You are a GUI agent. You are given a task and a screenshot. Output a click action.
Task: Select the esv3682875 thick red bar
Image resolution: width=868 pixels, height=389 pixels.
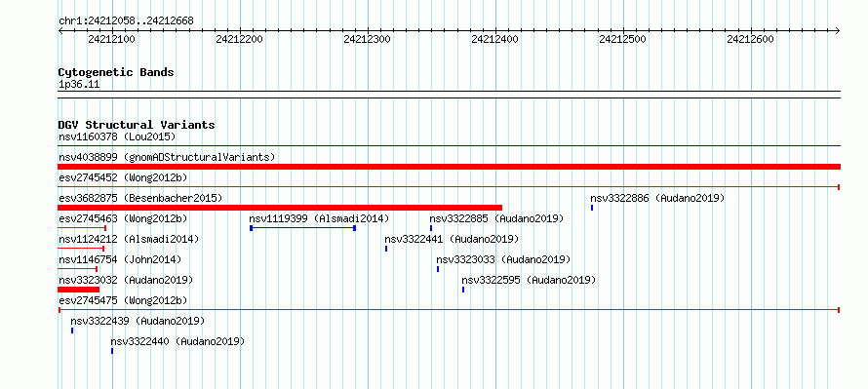pos(280,208)
